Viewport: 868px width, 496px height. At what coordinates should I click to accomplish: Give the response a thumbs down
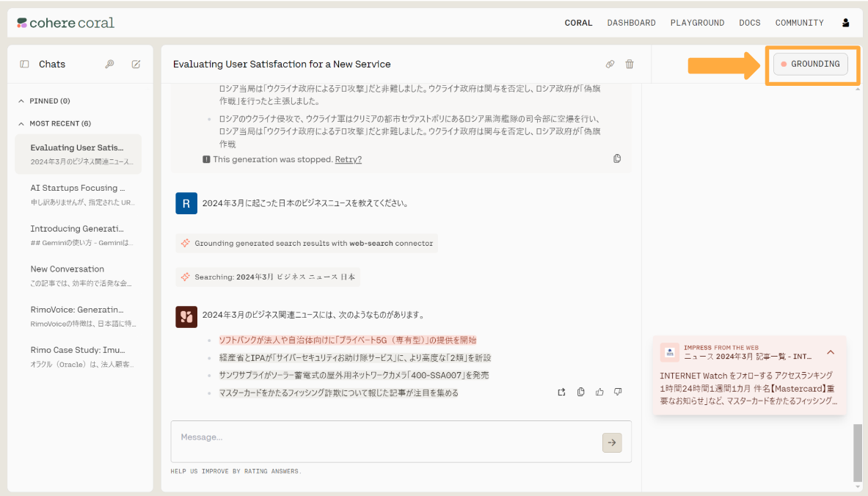pyautogui.click(x=618, y=392)
